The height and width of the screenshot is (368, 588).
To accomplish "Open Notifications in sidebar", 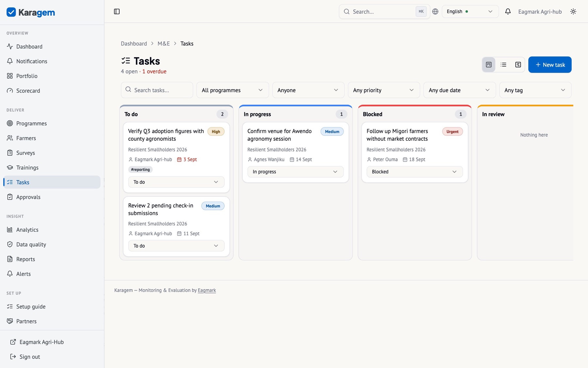I will (x=52, y=61).
